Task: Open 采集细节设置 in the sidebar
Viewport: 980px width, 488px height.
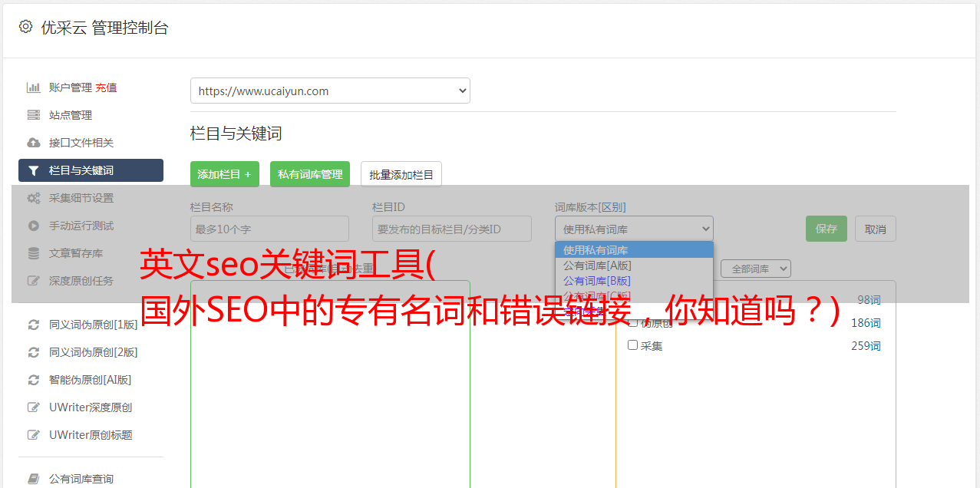Action: pyautogui.click(x=81, y=198)
